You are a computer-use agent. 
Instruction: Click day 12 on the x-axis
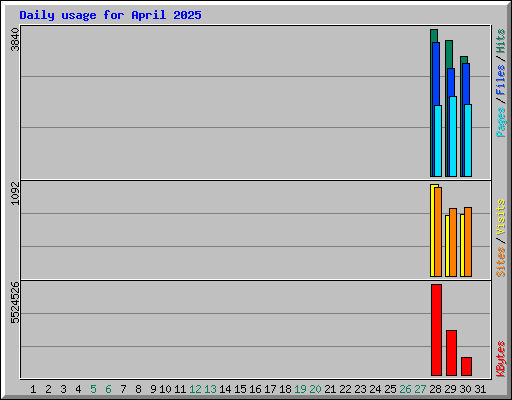[x=195, y=389]
